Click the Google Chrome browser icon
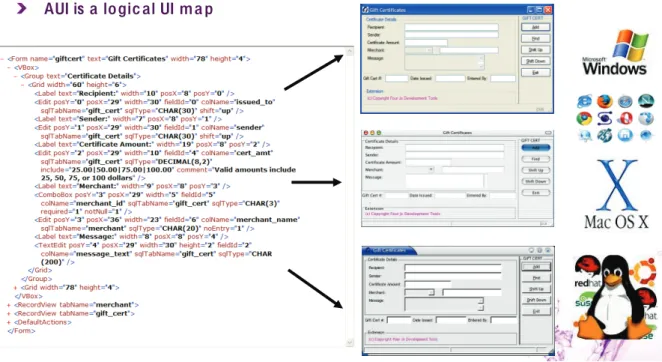The width and height of the screenshot is (662, 362). click(584, 119)
